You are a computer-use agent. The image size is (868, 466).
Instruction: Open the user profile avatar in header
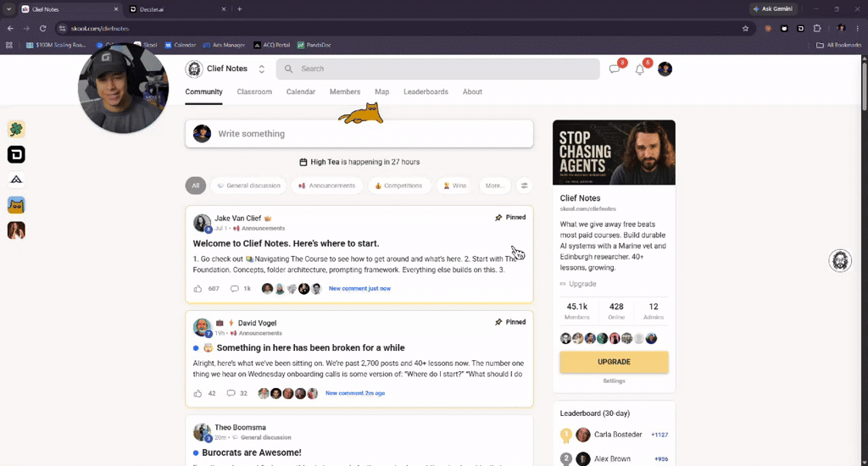(x=665, y=69)
